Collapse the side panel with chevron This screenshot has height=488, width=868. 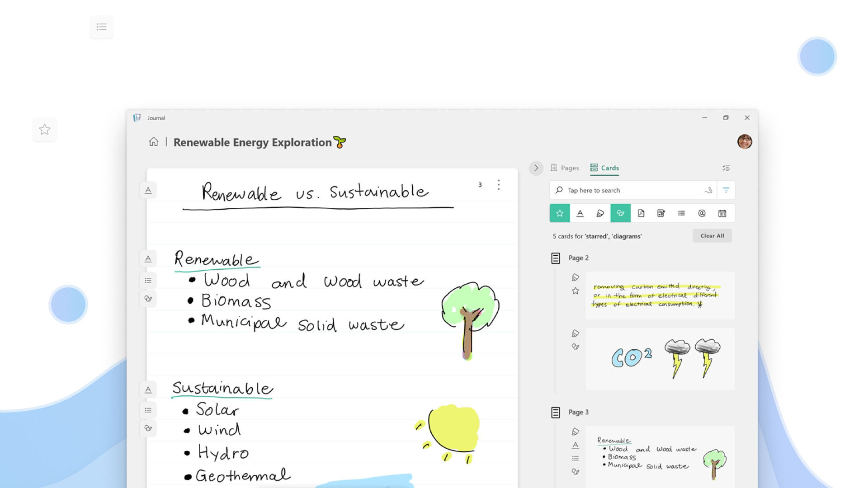point(536,168)
